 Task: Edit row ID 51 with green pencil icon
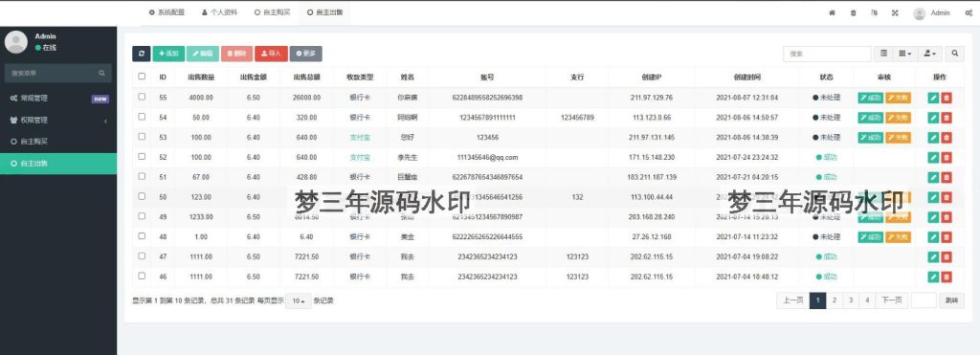[x=934, y=178]
